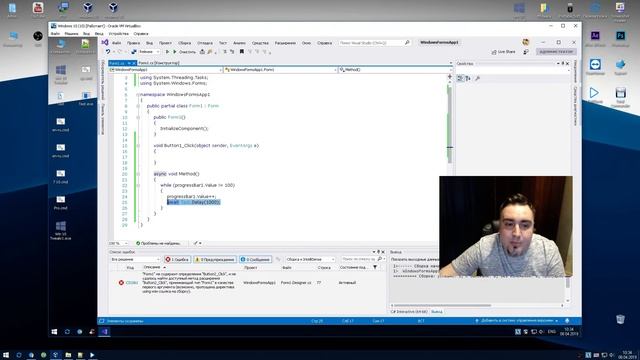Open the Extensions (Расширения) menu
Image resolution: width=640 pixels, height=360 pixels.
click(285, 43)
